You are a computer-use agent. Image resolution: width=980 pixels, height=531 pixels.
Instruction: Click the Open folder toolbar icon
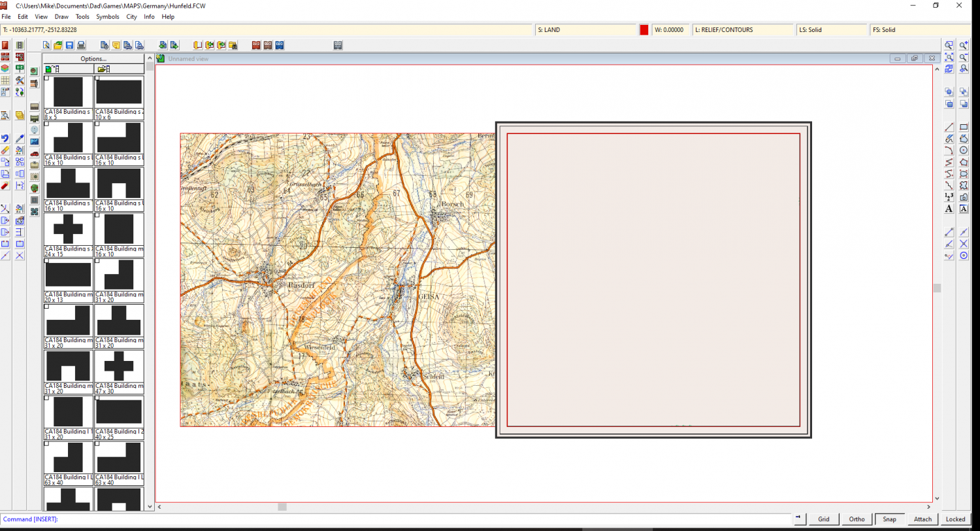pos(57,45)
